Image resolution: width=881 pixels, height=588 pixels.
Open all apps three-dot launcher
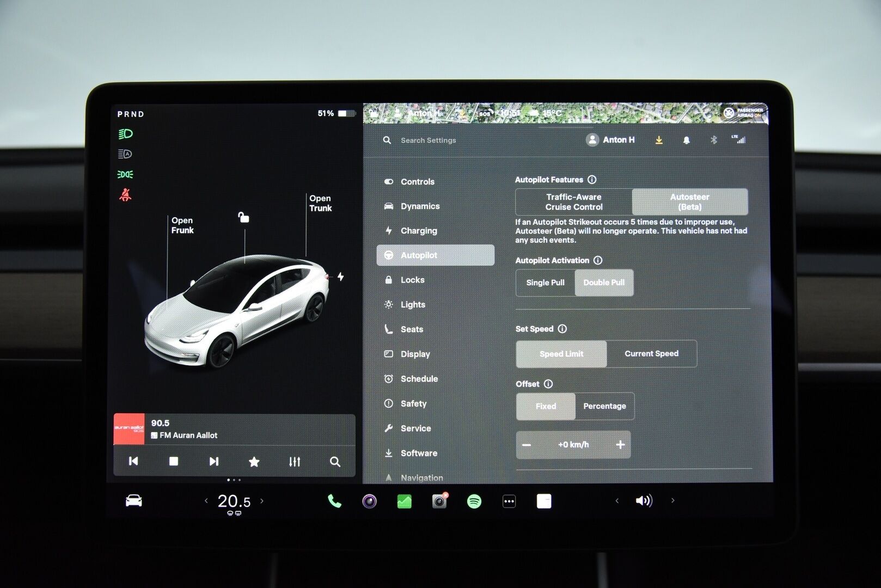(509, 501)
